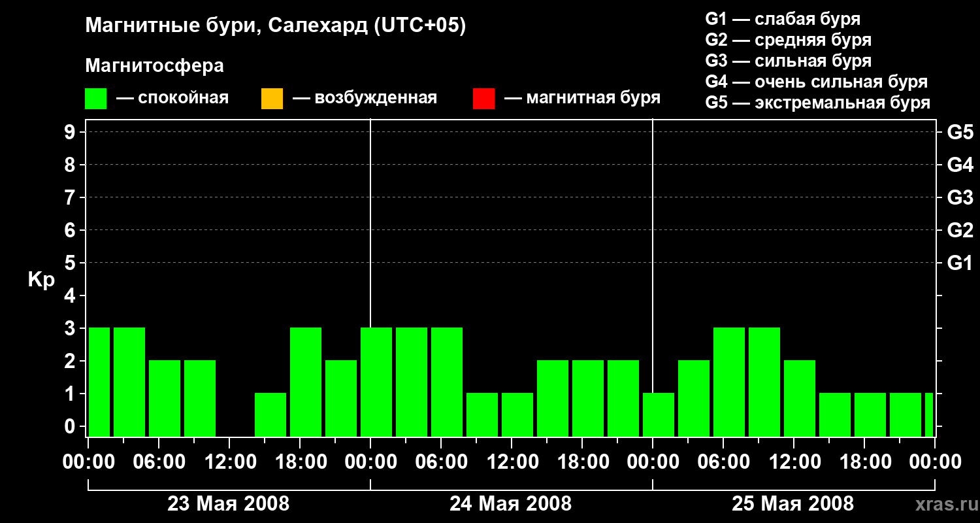Click the G5 label on the right axis
Screen dimensions: 980x523
coord(960,133)
